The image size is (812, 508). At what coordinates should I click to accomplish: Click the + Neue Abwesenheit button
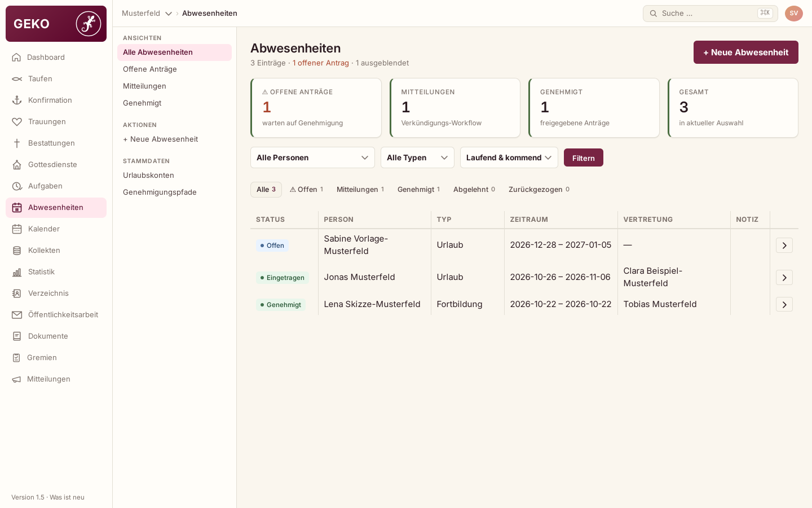coord(746,52)
